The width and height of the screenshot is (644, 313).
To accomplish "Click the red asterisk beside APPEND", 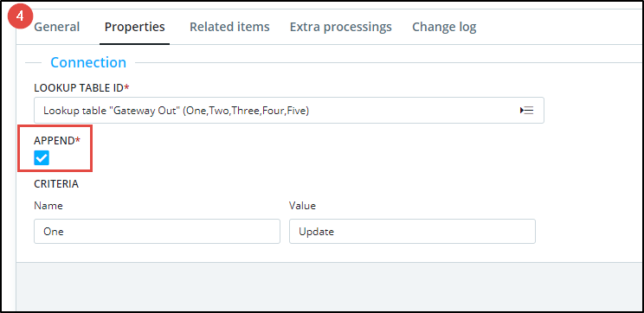I will click(77, 139).
